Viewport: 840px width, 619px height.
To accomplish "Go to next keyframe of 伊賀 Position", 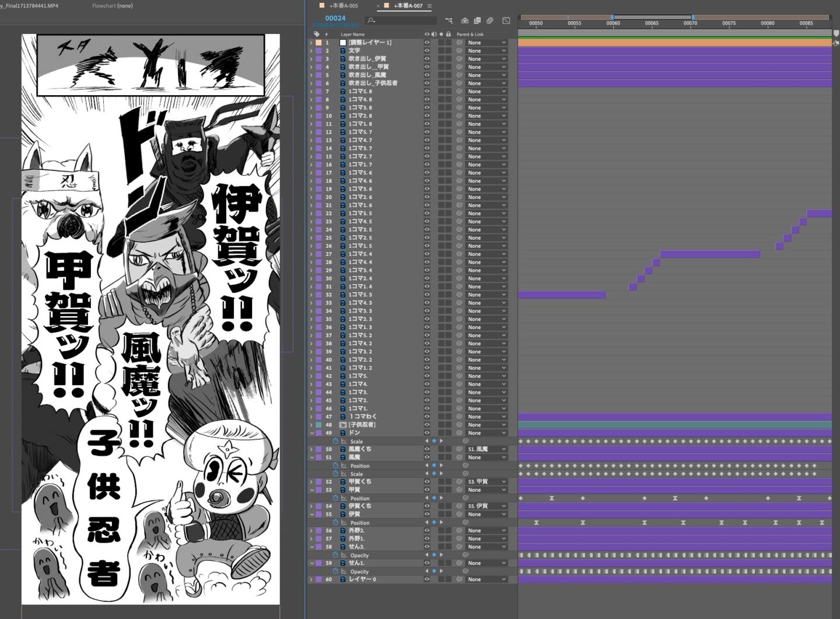I will click(x=441, y=523).
